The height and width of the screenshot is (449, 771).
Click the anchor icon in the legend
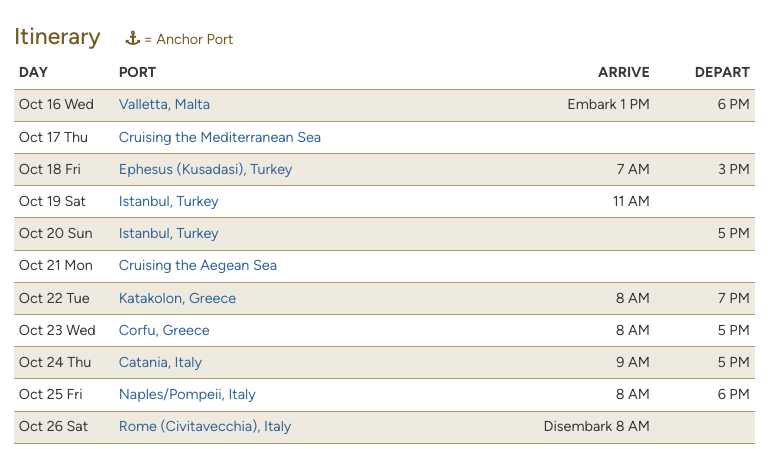[x=132, y=39]
